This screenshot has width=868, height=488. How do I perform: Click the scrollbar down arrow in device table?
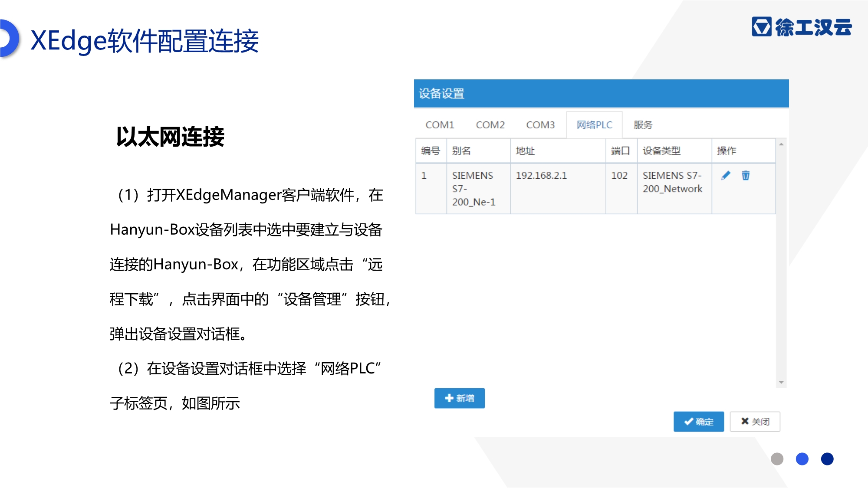[781, 383]
